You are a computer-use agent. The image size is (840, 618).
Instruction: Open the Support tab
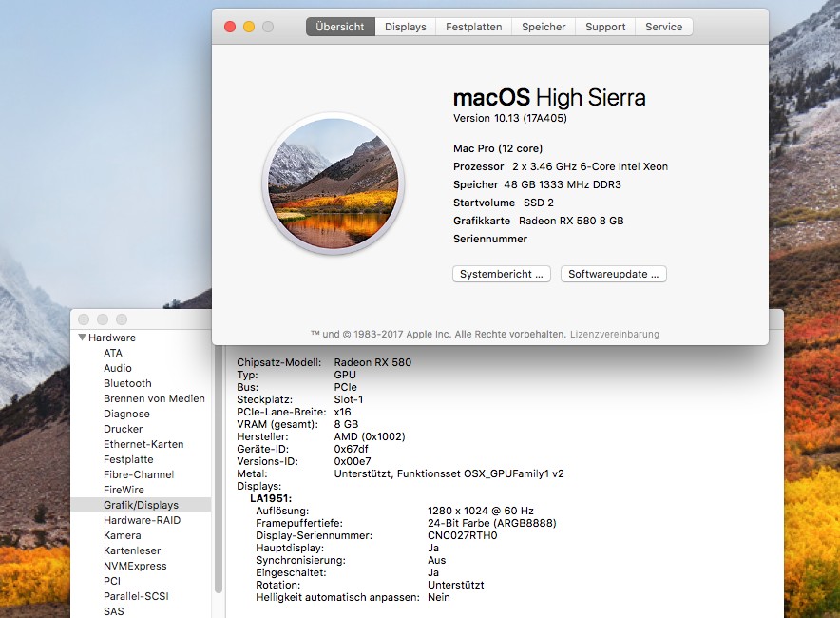point(605,27)
